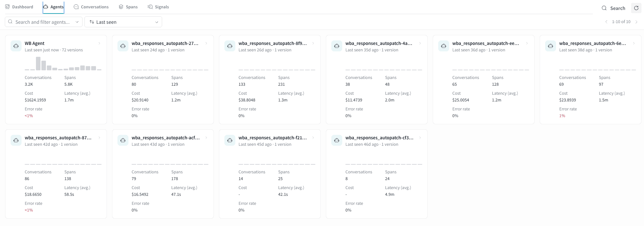The height and width of the screenshot is (226, 644).
Task: Open the WB Agent title link
Action: [35, 43]
